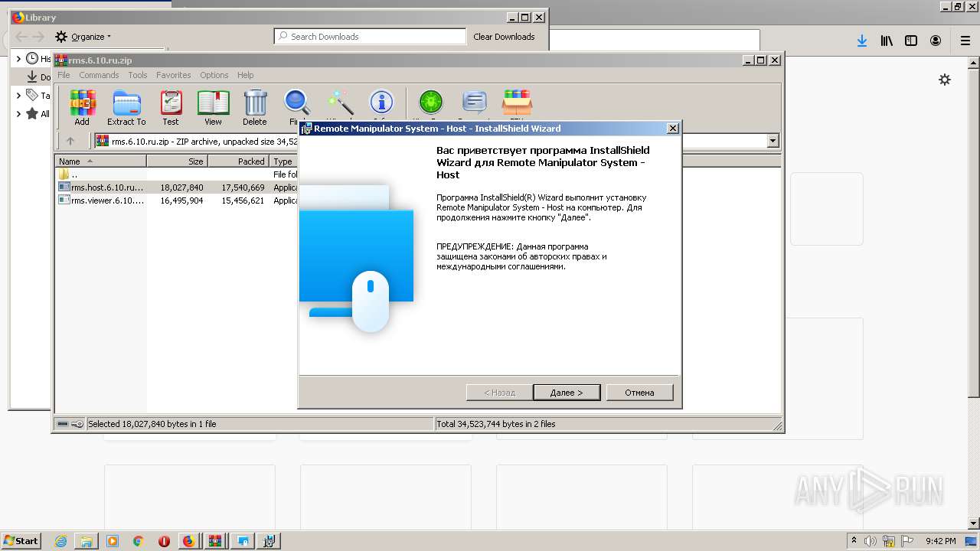Open the Organize dropdown in Library
Screen dimensions: 980x551
(83, 37)
